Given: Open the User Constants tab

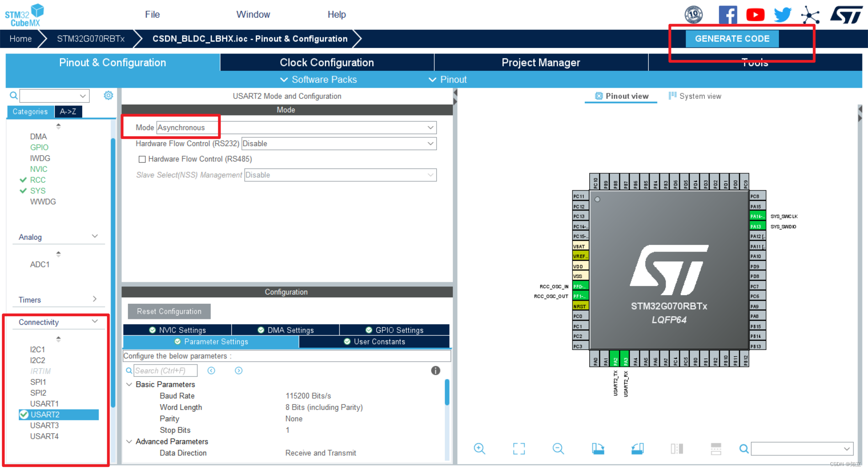Looking at the screenshot, I should click(375, 342).
